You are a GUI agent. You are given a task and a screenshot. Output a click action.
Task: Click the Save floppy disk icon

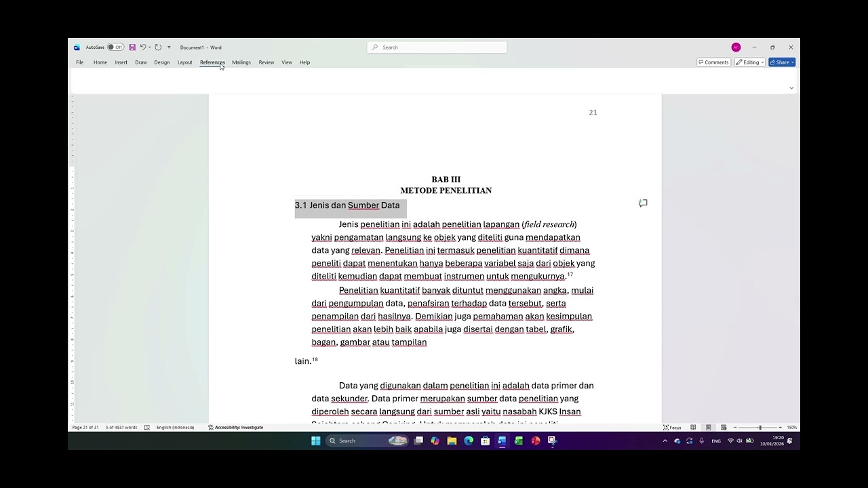click(x=132, y=47)
